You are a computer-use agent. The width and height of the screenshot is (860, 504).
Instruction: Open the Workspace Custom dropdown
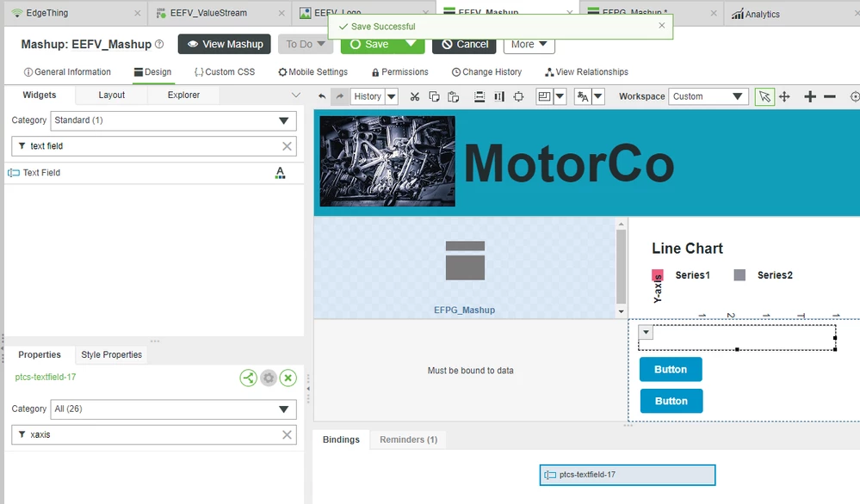(708, 97)
